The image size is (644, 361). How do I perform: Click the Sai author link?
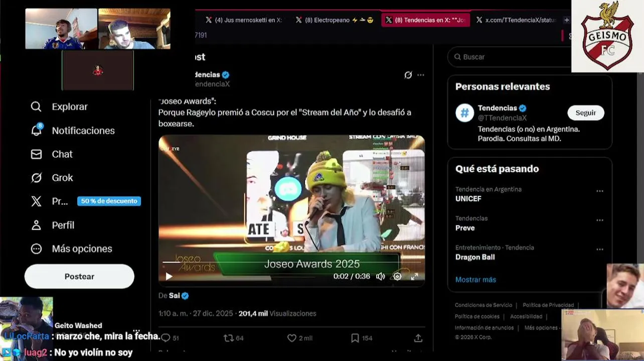coord(174,296)
